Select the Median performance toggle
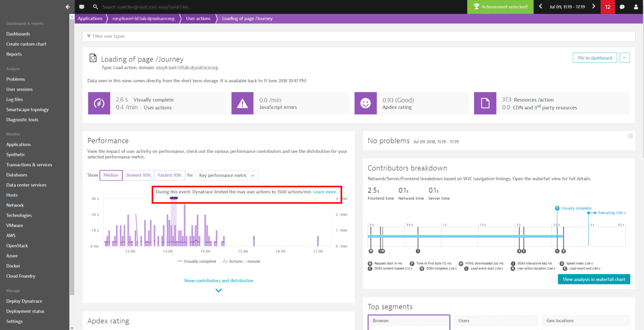Image resolution: width=644 pixels, height=330 pixels. (x=111, y=175)
